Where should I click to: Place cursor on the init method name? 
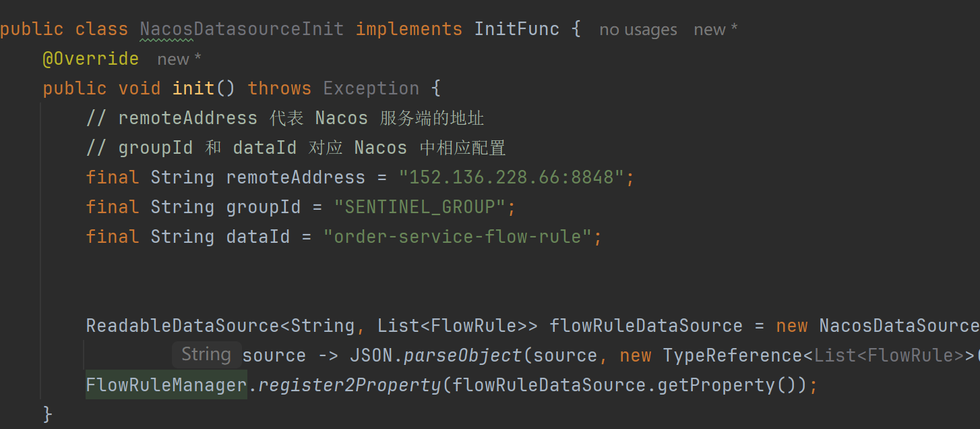pos(193,88)
